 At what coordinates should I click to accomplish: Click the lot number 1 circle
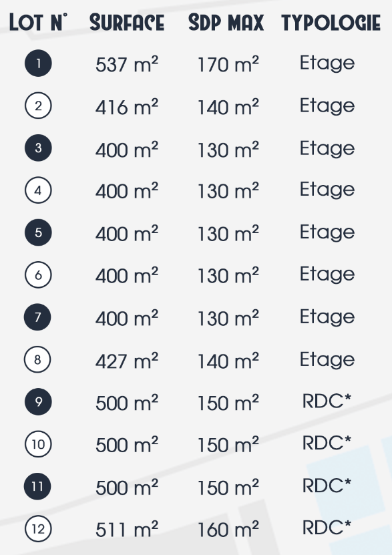[x=38, y=63]
